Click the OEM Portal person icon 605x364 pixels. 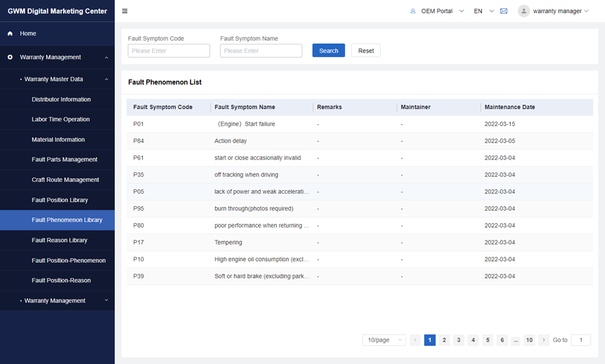413,11
